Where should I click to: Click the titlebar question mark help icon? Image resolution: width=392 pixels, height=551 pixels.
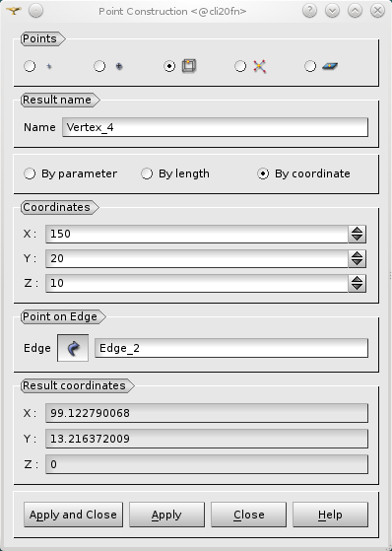(x=309, y=11)
